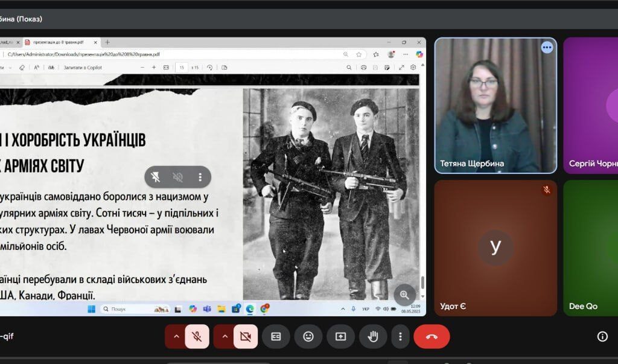618x364 pixels.
Task: Open browser favorites list icon
Action: (376, 54)
